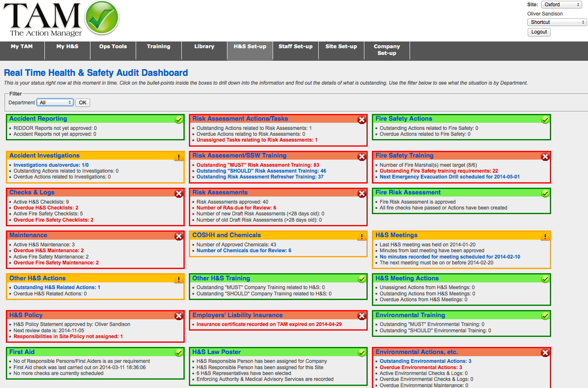The image size is (588, 388).
Task: Open Unassigned Tasks relating to Risk Assessments
Action: (257, 140)
